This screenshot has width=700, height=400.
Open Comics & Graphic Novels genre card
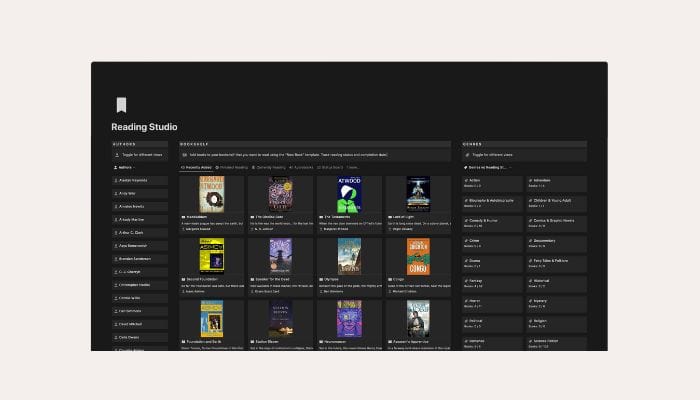[x=556, y=223]
